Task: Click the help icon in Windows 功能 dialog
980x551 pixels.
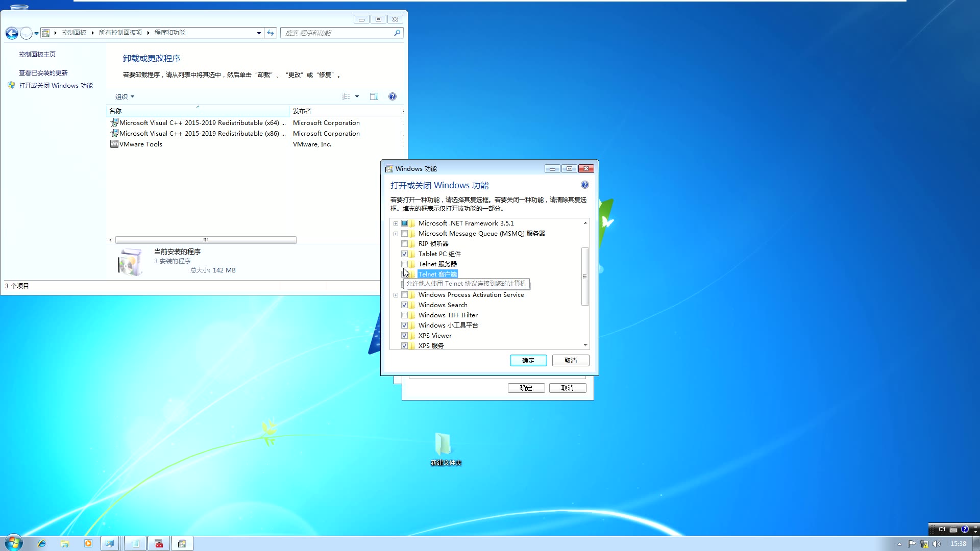Action: coord(585,185)
